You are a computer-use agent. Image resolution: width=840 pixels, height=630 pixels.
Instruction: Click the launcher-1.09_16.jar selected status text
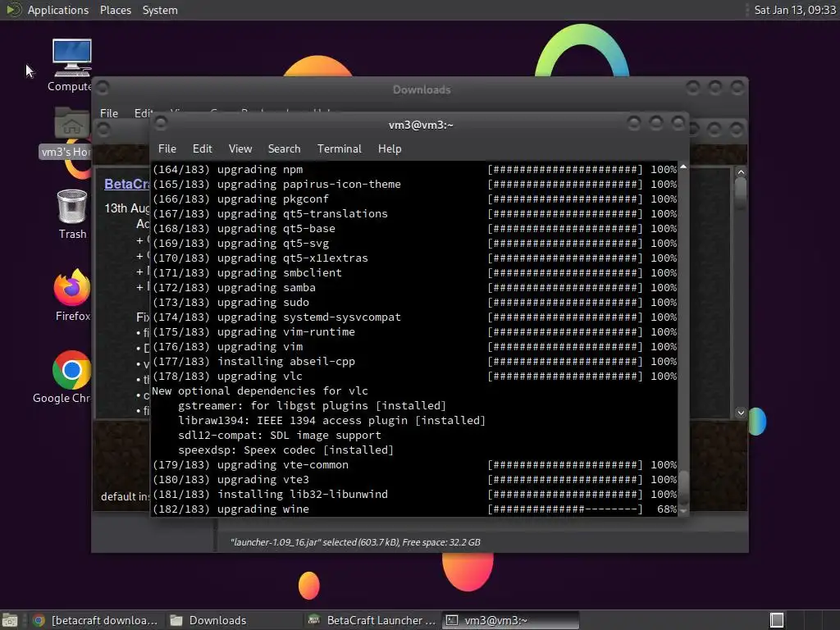click(355, 542)
